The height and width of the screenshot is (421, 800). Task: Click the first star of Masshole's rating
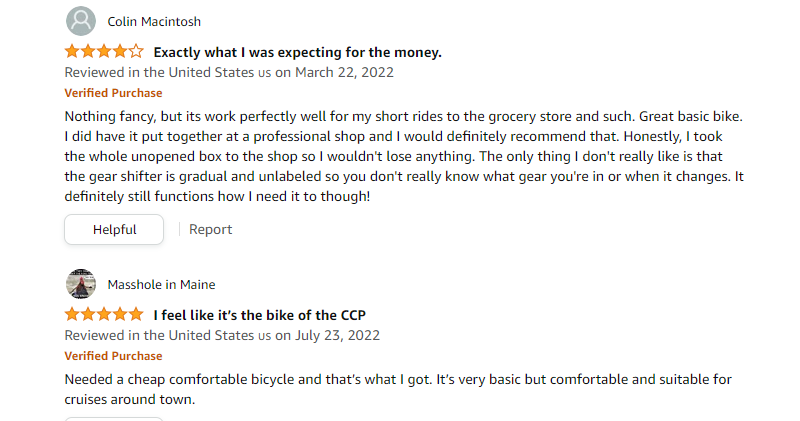click(72, 315)
